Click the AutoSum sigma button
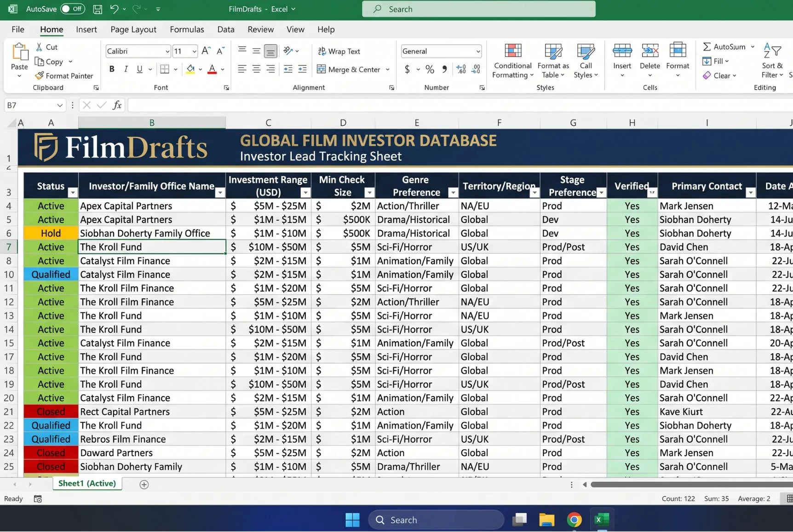793x532 pixels. [x=724, y=46]
